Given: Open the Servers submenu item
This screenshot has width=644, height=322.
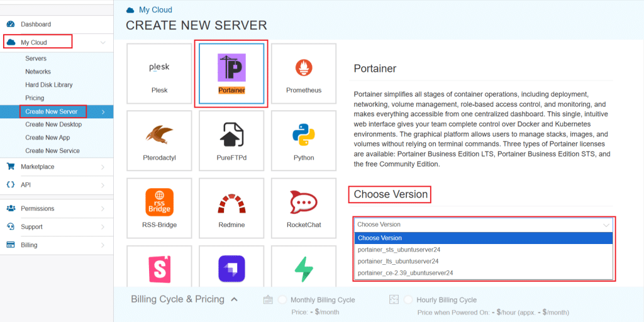Looking at the screenshot, I should (x=36, y=58).
